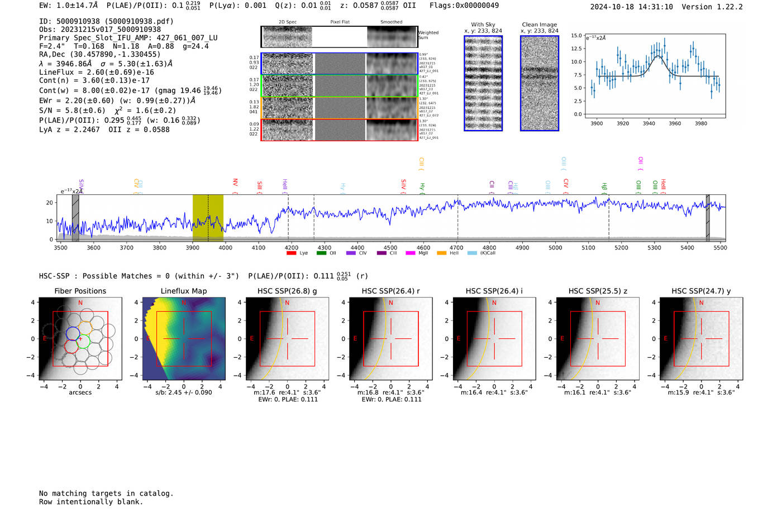Click the orange fiber circle in Fiber Positions

click(85, 328)
